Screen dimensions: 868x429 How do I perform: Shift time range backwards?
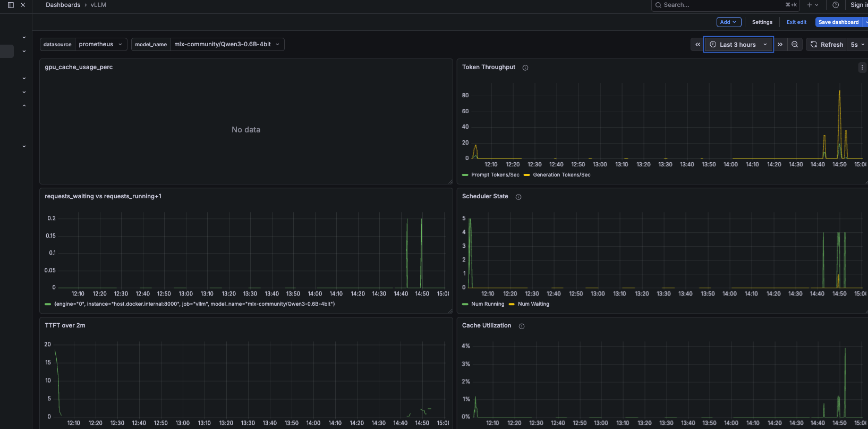pyautogui.click(x=697, y=45)
